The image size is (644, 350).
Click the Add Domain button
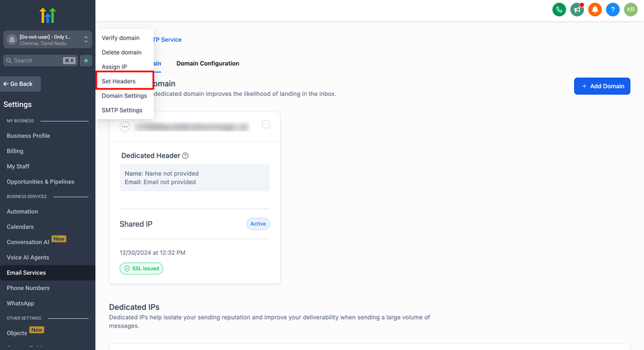coord(602,86)
